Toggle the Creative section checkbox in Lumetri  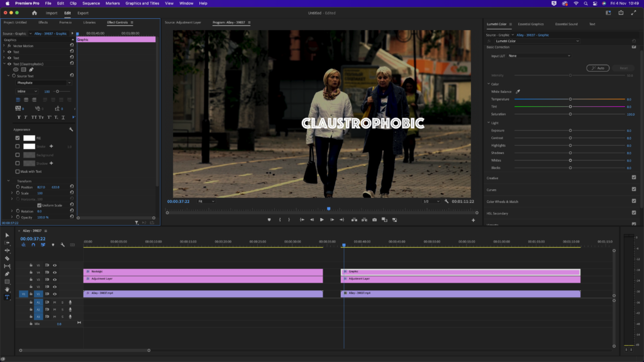coord(634,178)
